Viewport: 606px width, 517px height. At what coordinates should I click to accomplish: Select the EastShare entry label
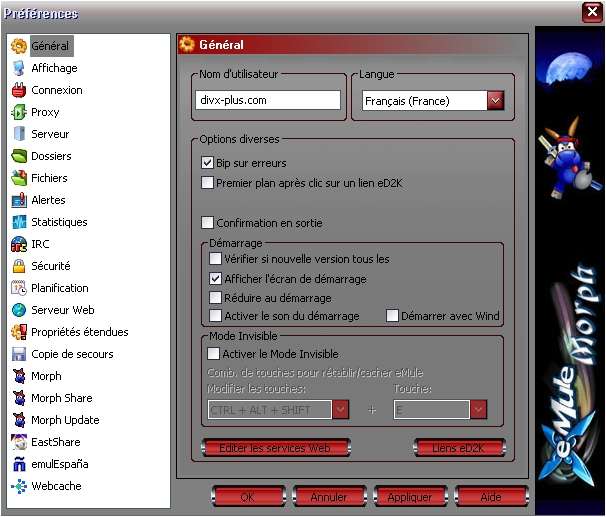tap(56, 442)
